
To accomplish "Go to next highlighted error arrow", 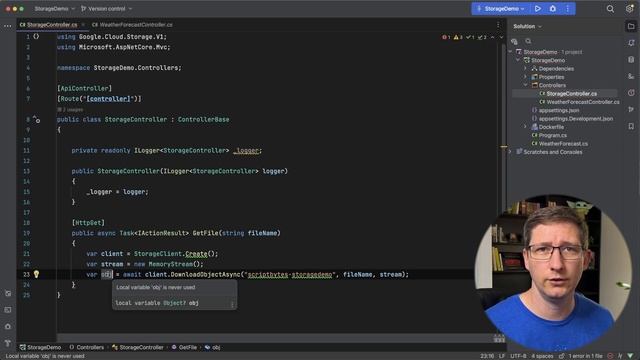I will [502, 37].
